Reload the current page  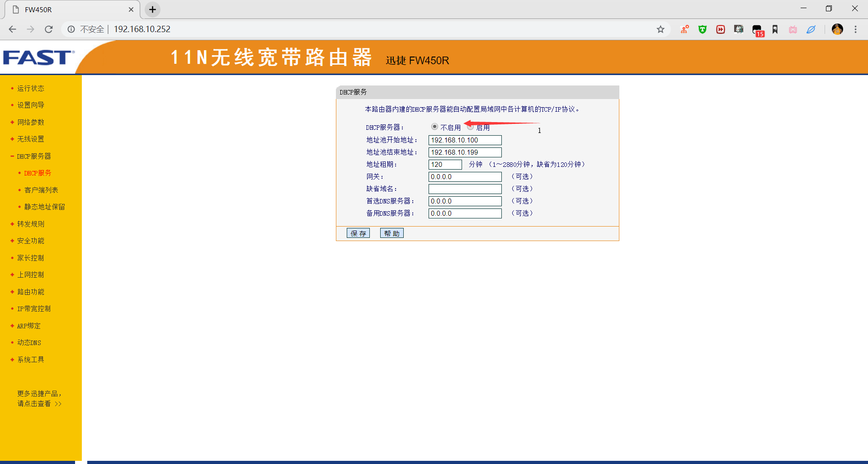pyautogui.click(x=48, y=29)
